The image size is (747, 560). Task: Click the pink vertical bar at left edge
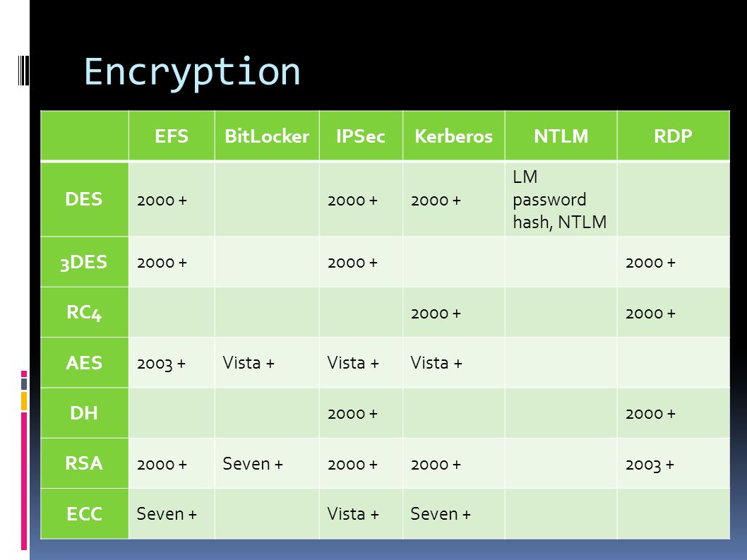(24, 482)
